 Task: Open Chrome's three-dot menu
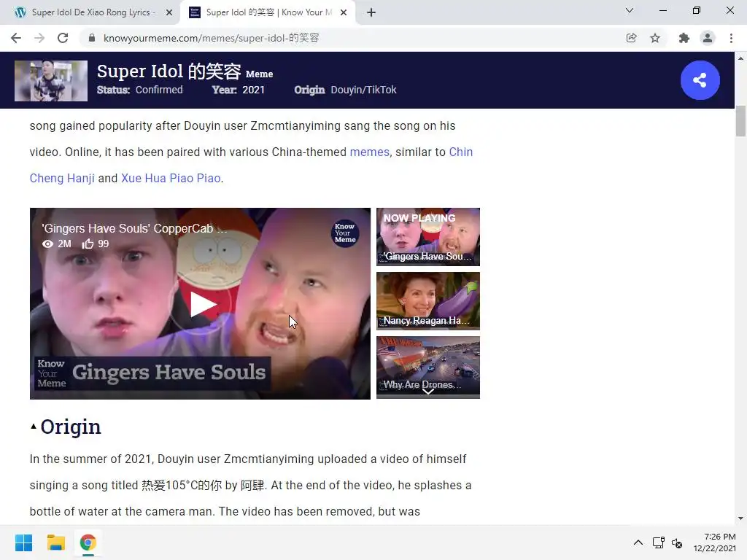(x=731, y=38)
